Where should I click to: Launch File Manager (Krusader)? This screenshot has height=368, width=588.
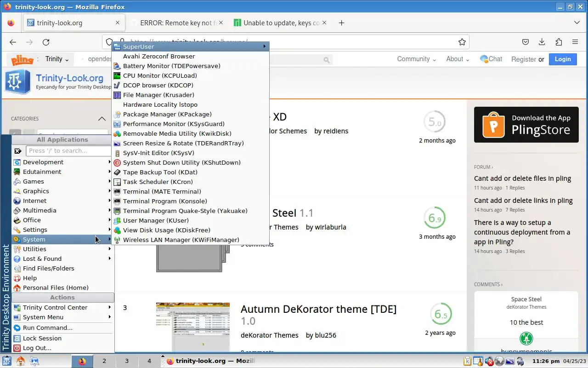(190, 95)
